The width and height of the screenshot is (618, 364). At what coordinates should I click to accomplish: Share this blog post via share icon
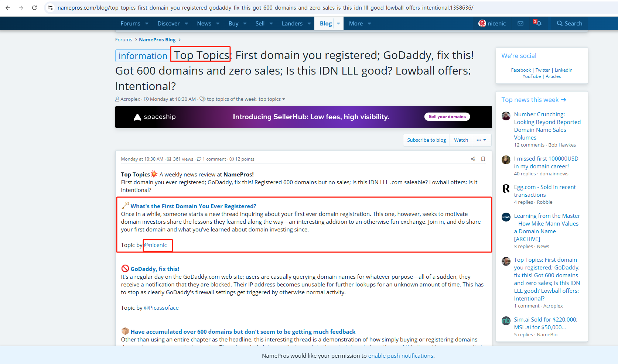[473, 159]
